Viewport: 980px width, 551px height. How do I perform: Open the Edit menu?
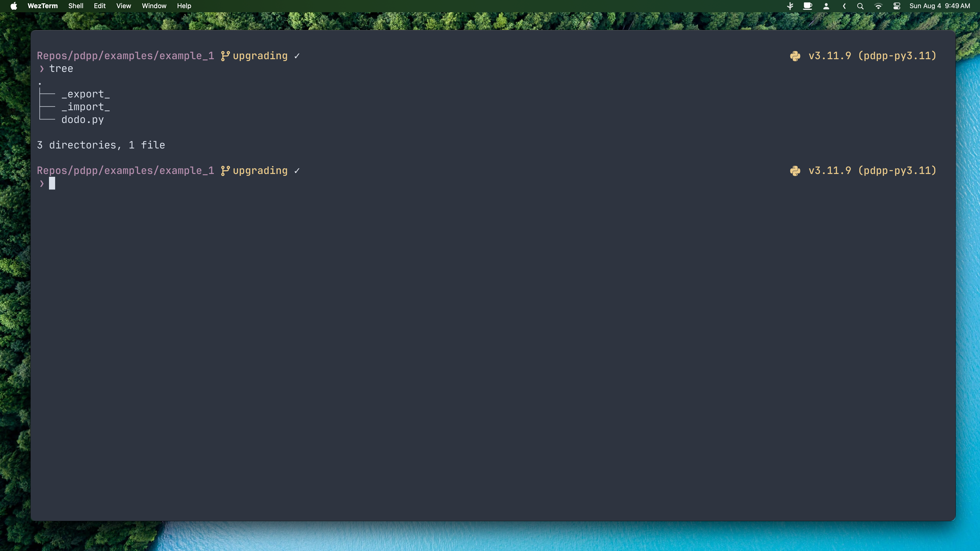click(x=100, y=6)
